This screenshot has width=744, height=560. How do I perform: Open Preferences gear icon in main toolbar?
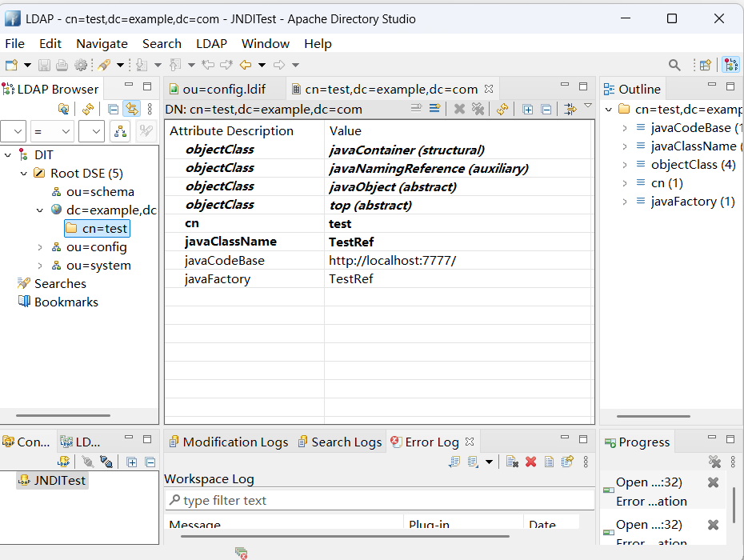click(x=81, y=65)
